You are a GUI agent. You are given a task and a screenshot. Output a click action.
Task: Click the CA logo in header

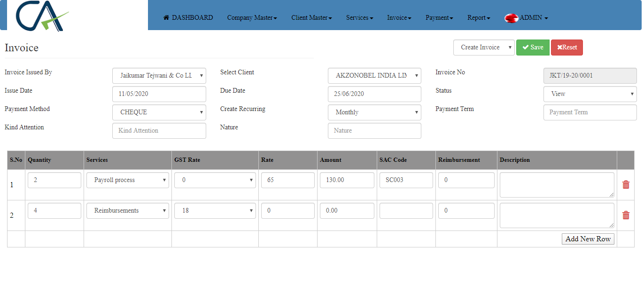tap(42, 15)
